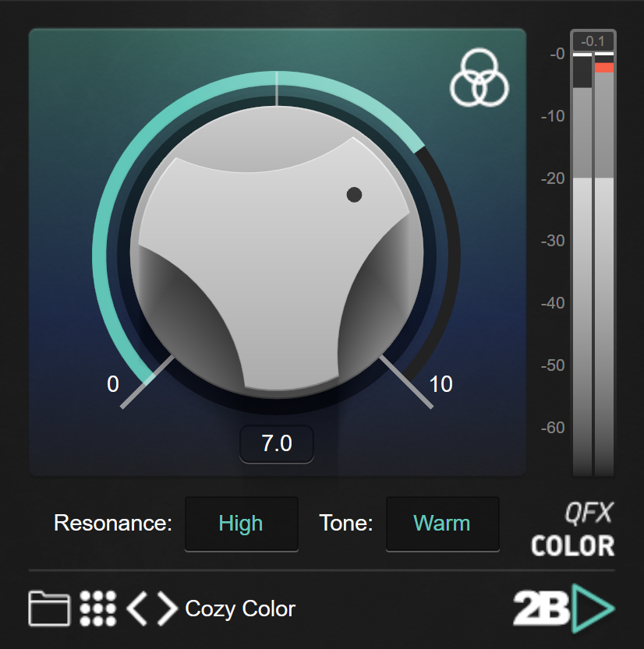Open the Tone setting selector
The image size is (644, 649).
point(442,524)
